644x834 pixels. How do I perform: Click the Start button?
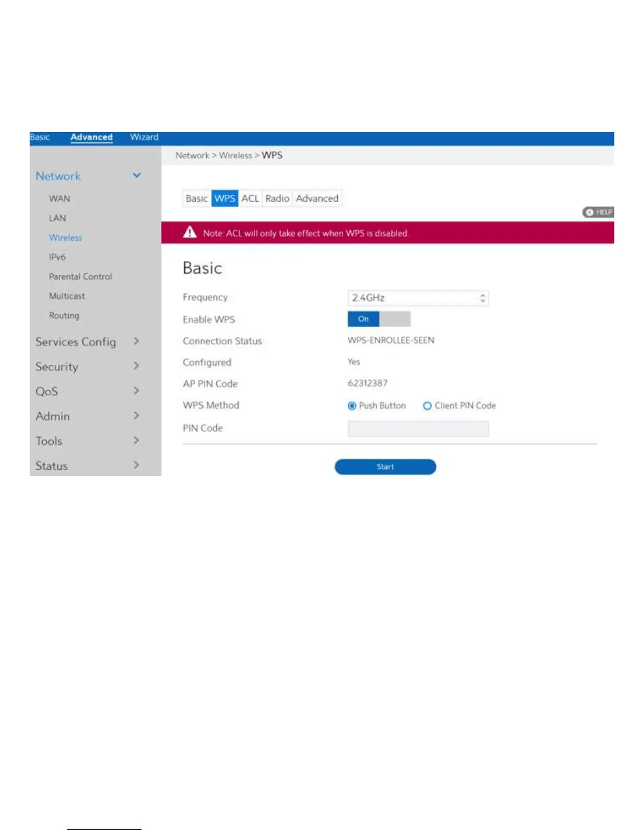[x=385, y=467]
